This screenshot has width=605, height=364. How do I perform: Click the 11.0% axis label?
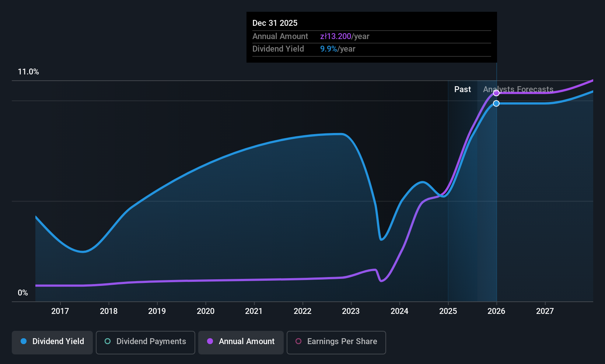pos(28,72)
